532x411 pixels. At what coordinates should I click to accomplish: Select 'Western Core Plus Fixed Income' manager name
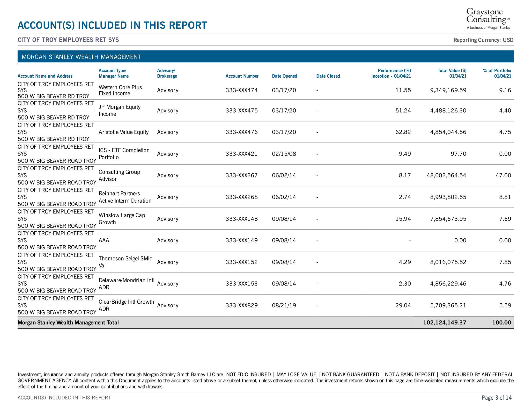click(120, 90)
